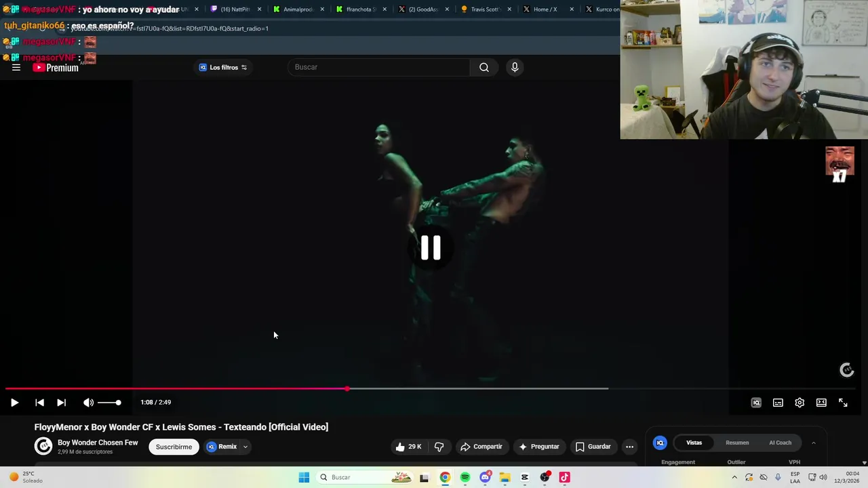Screen dimensions: 868x488
Task: Play the paused video with the play button
Action: 14,403
